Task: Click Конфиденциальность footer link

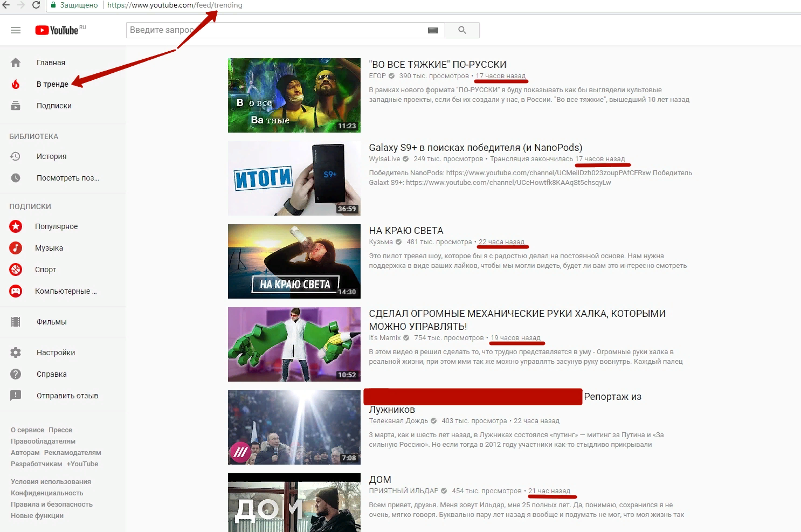Action: [x=47, y=493]
